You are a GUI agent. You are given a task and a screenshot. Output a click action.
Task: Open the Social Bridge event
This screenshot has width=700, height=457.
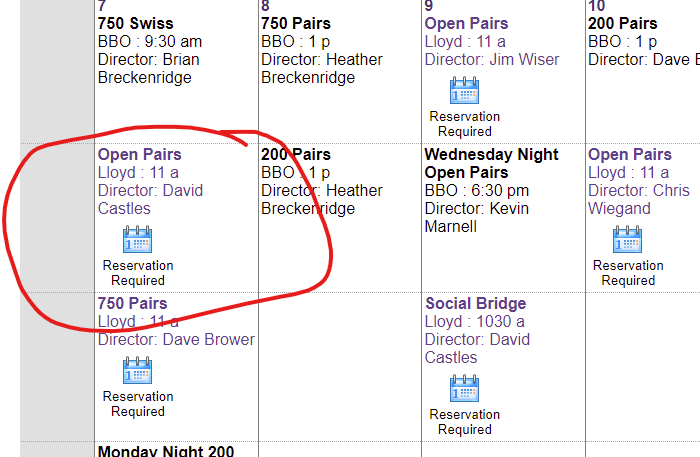[x=475, y=304]
